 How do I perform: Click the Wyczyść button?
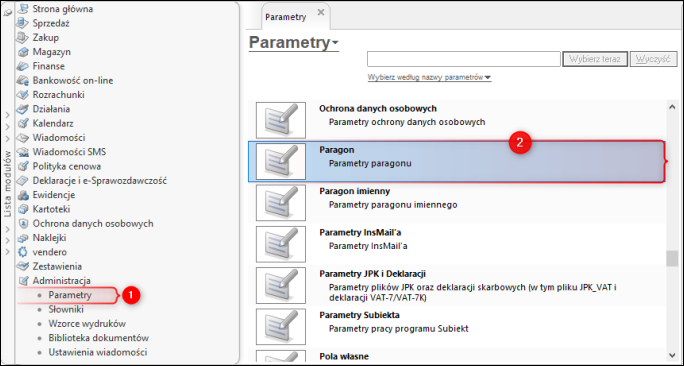point(653,59)
